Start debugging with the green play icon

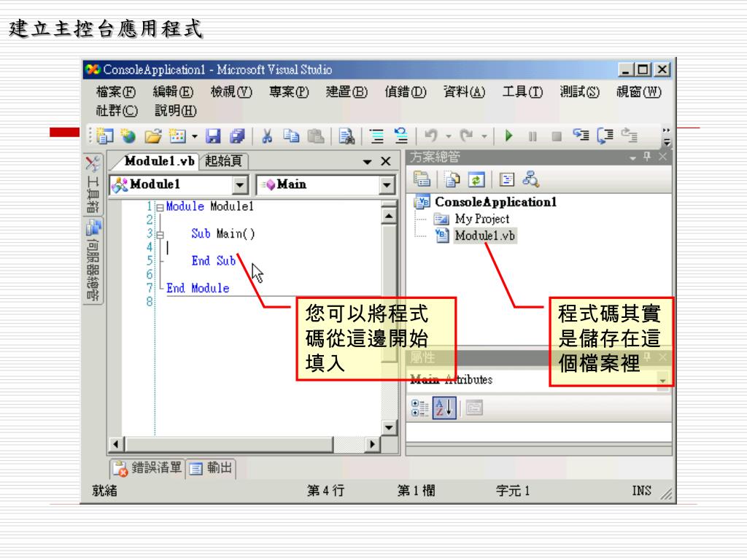coord(508,136)
